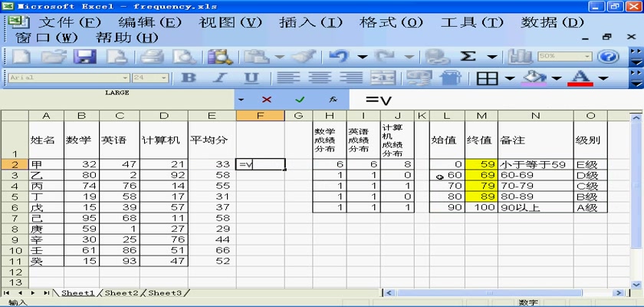644x307 pixels.
Task: Switch to the Sheet2 tab
Action: coord(121,293)
